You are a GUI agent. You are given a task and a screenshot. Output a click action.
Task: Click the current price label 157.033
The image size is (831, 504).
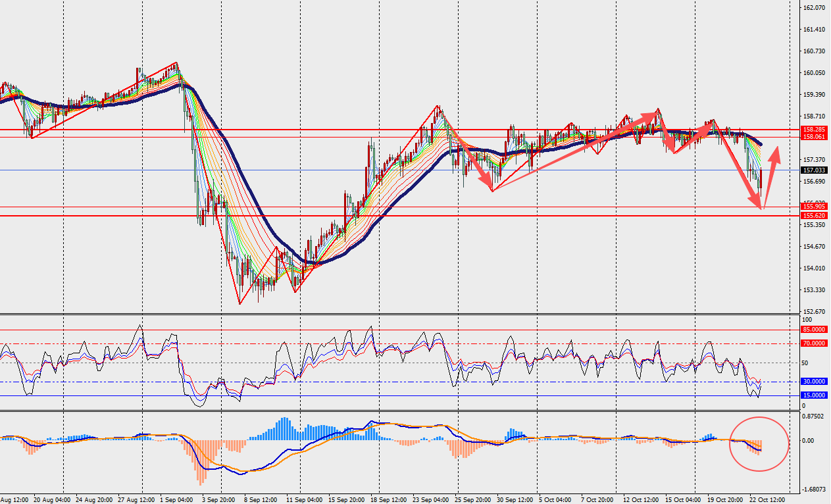tap(814, 170)
